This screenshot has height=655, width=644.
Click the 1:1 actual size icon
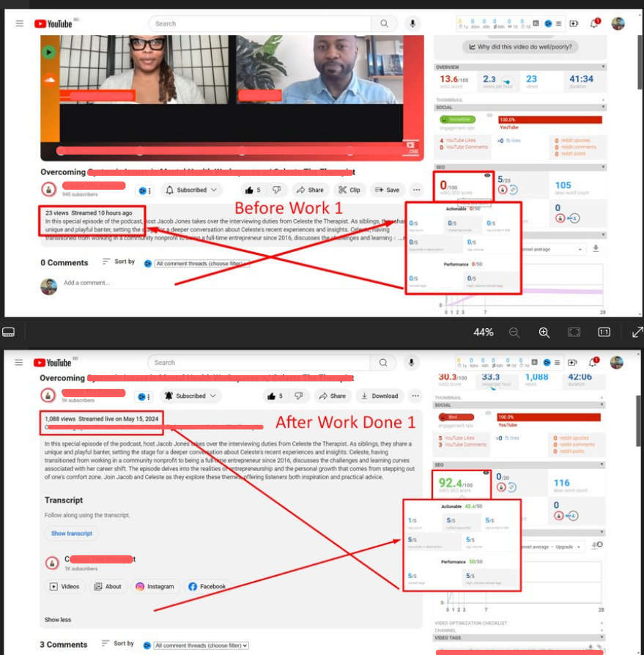coord(604,332)
